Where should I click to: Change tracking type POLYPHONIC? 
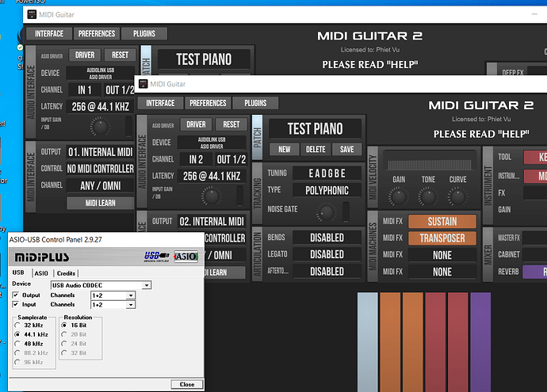pos(327,190)
